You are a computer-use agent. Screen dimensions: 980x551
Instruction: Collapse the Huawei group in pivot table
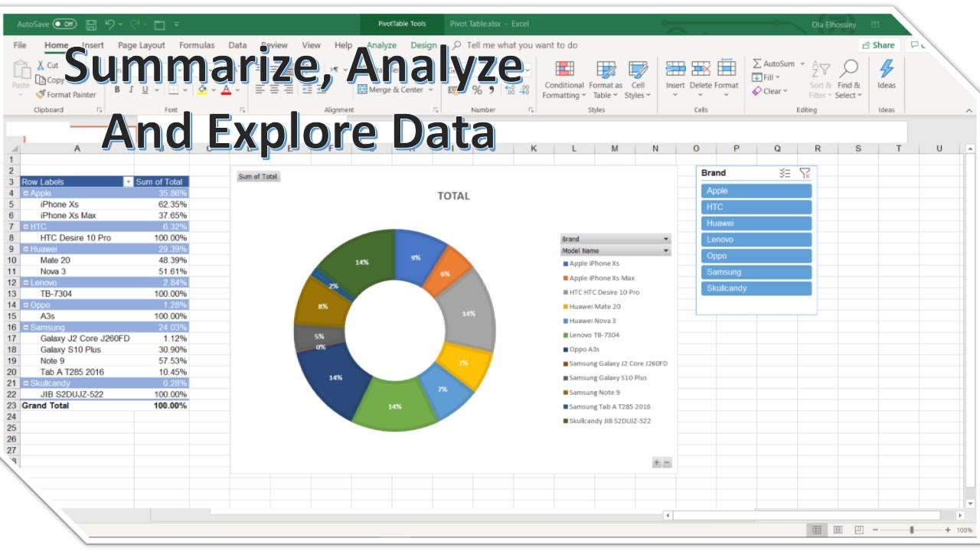click(25, 249)
